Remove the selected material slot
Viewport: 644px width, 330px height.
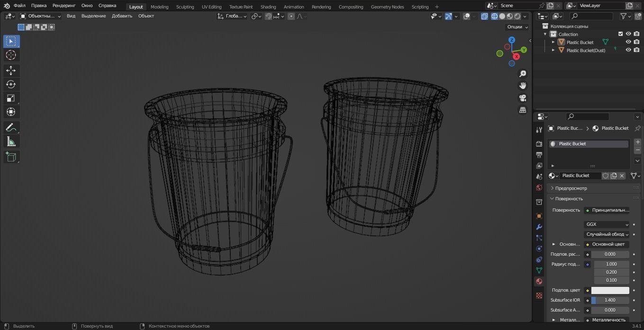[x=637, y=150]
